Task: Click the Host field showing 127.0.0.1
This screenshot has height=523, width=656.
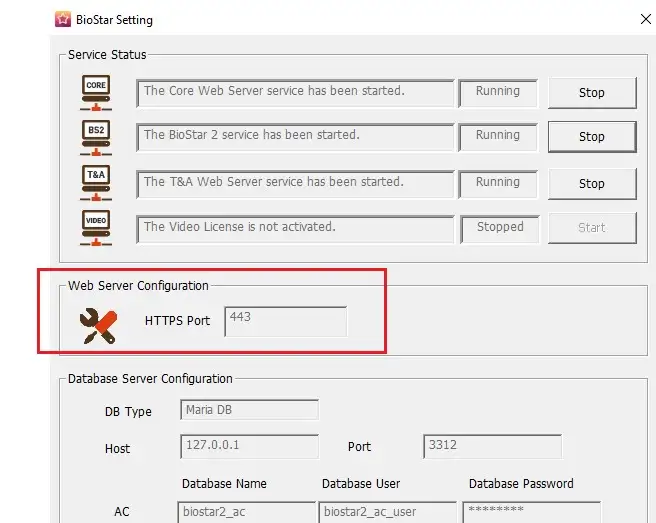Action: (249, 446)
